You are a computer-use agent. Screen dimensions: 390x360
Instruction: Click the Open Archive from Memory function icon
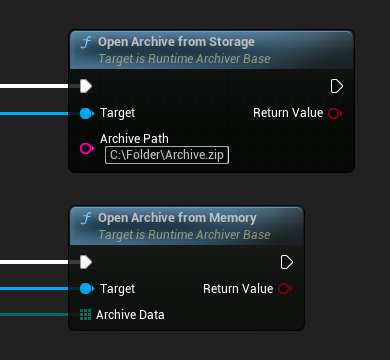(86, 218)
